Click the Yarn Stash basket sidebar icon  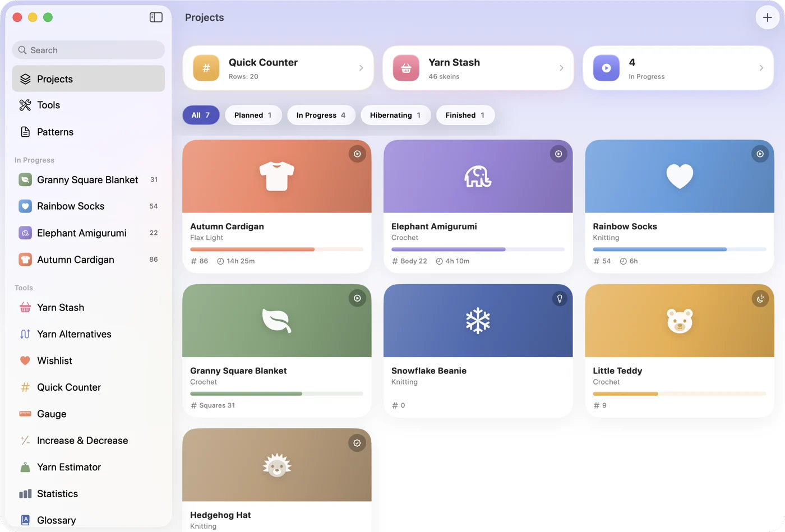[x=25, y=307]
